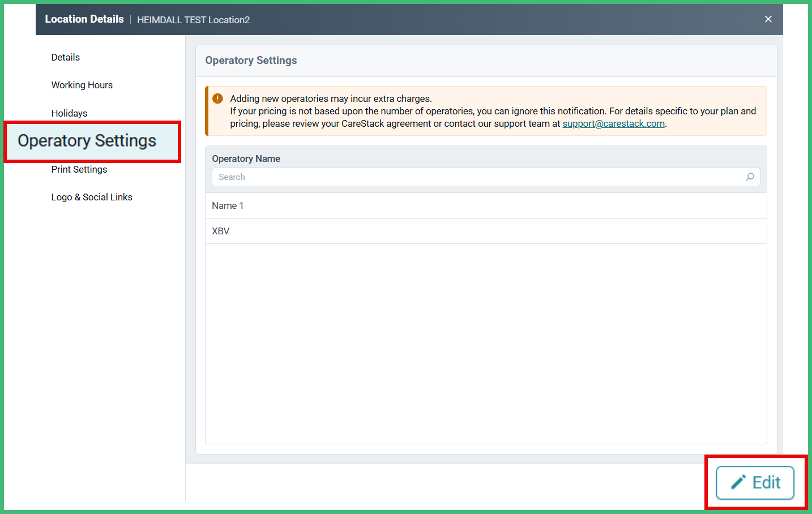This screenshot has height=514, width=812.
Task: Click the Operatory Name column header
Action: coord(246,159)
